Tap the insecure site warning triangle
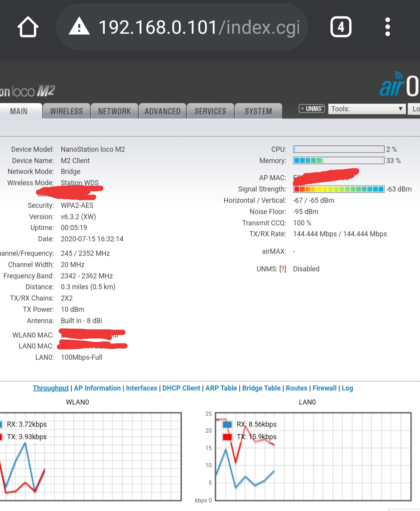 pyautogui.click(x=79, y=26)
